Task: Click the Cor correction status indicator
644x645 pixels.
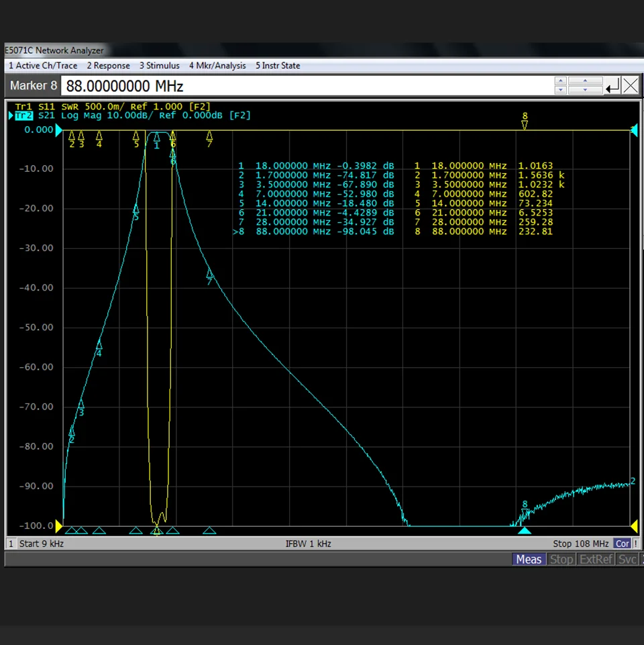Action: coord(623,544)
